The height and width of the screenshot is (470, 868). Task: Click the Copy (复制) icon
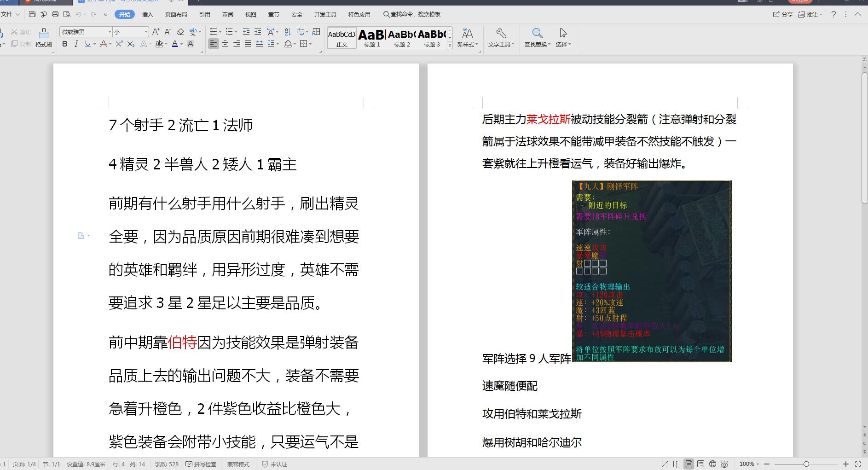pos(14,44)
